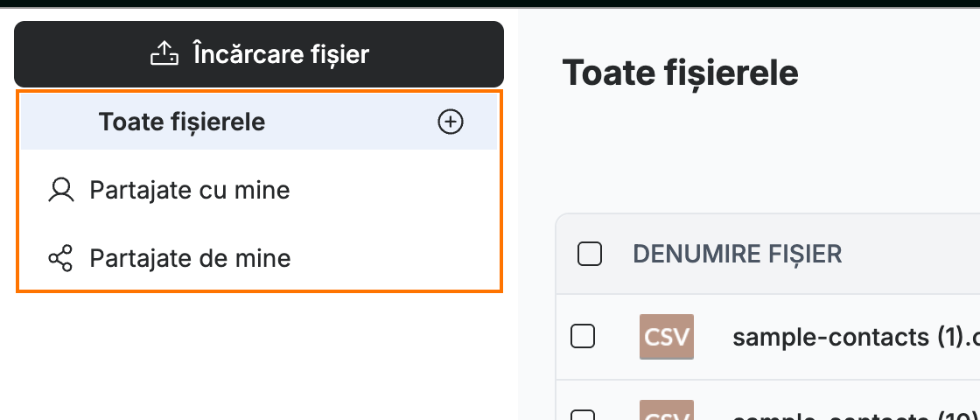Viewport: 980px width, 420px height.
Task: Click the CSV icon in the second file row
Action: click(x=666, y=410)
